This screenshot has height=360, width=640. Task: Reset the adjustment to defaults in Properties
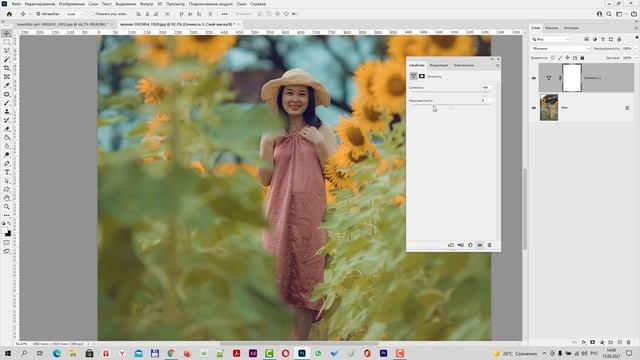(470, 245)
